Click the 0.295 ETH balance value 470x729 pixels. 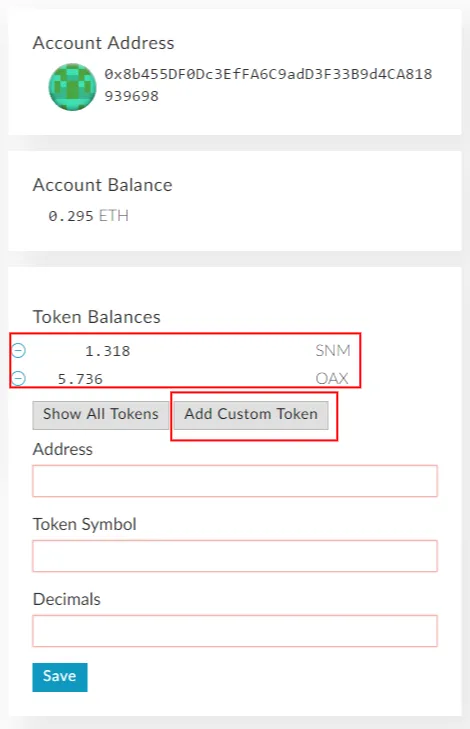coord(88,216)
